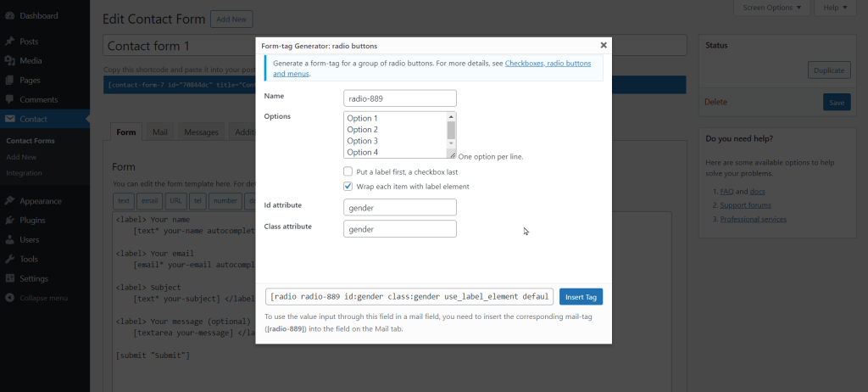
Task: Switch to the Messages tab
Action: [x=201, y=132]
